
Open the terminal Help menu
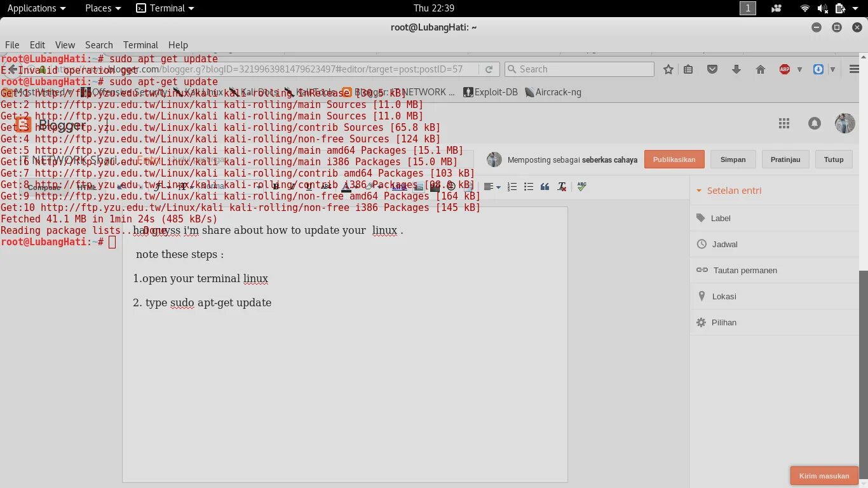pos(178,44)
